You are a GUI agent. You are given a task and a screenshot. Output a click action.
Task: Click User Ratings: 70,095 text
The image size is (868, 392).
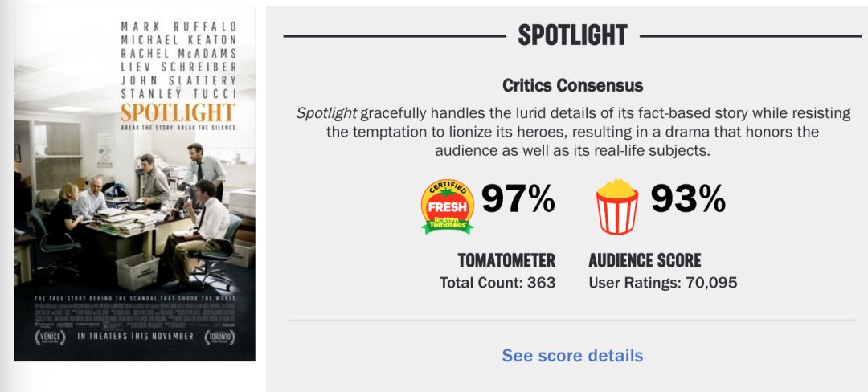pyautogui.click(x=663, y=283)
